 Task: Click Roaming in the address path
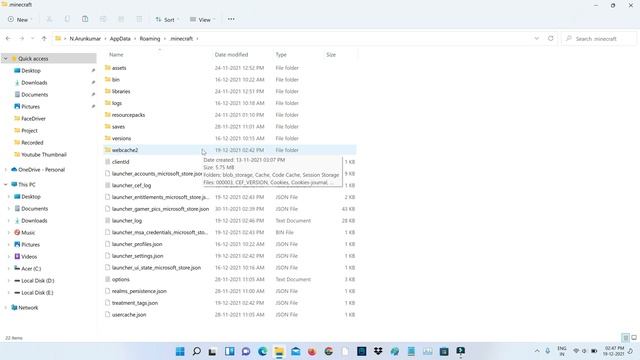point(150,38)
